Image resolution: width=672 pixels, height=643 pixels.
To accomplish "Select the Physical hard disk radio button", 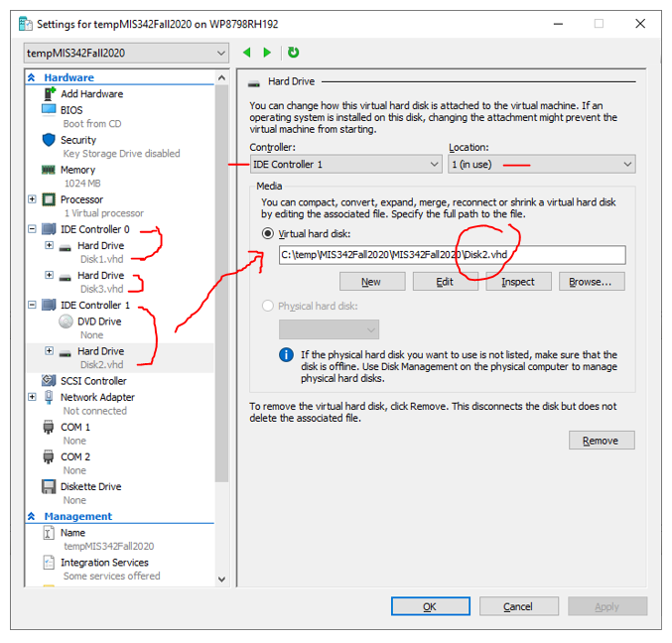I will point(268,306).
